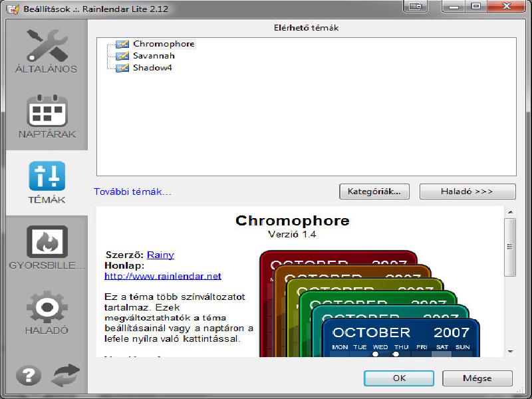The image size is (532, 399).
Task: Select Chromophore in the theme list
Action: [164, 44]
